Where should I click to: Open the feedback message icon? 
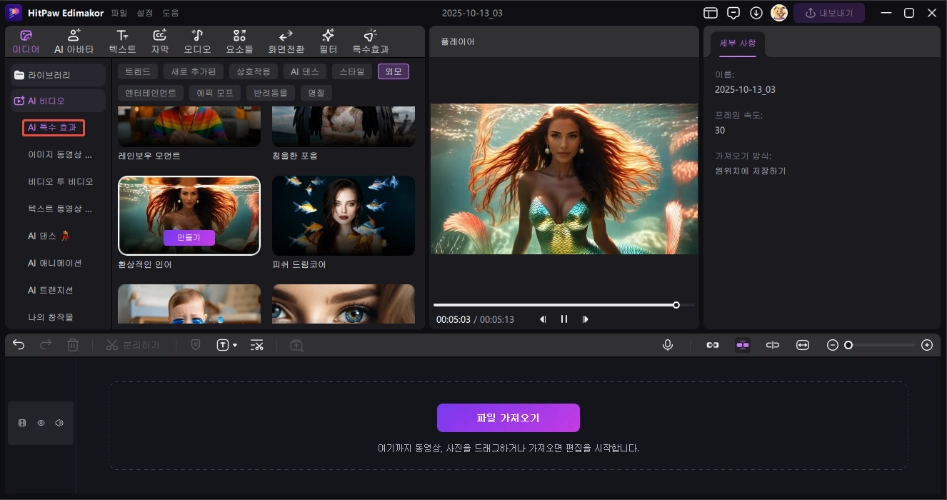pos(733,13)
